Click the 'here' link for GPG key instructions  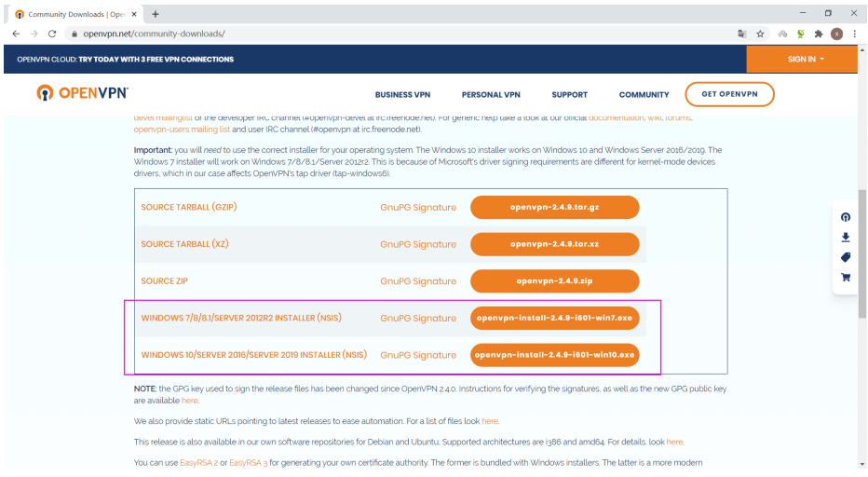pos(189,401)
